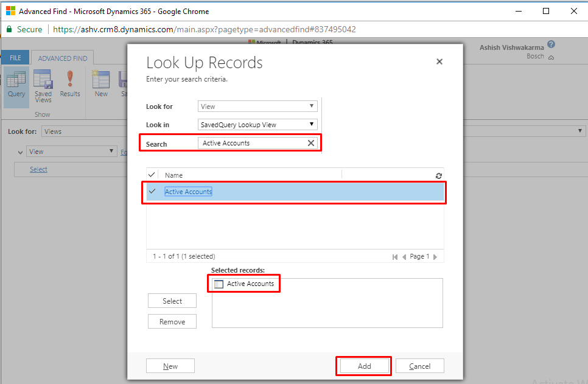Go to next results page
Screen dimensions: 588x384
pyautogui.click(x=435, y=257)
